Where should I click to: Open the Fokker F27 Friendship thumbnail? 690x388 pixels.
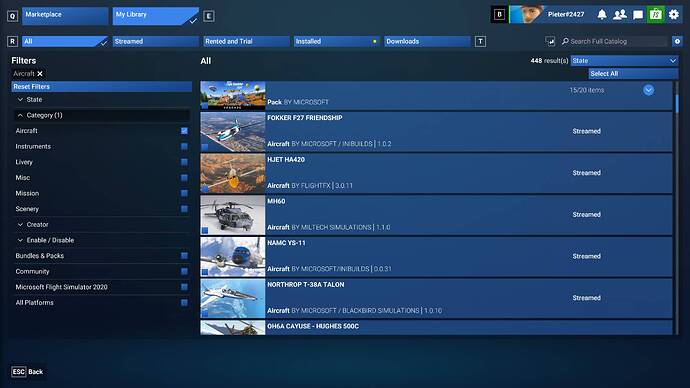[x=233, y=132]
